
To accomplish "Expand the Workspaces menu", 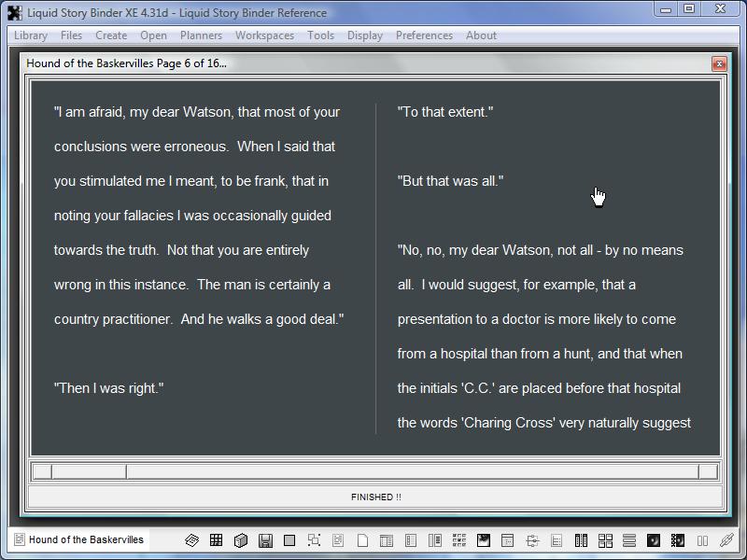I will (264, 35).
